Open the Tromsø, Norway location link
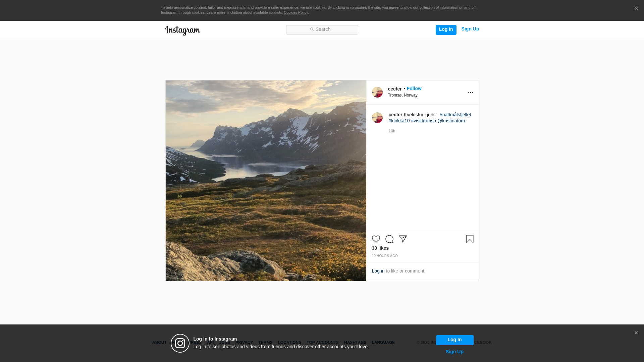644x362 pixels. tap(402, 95)
